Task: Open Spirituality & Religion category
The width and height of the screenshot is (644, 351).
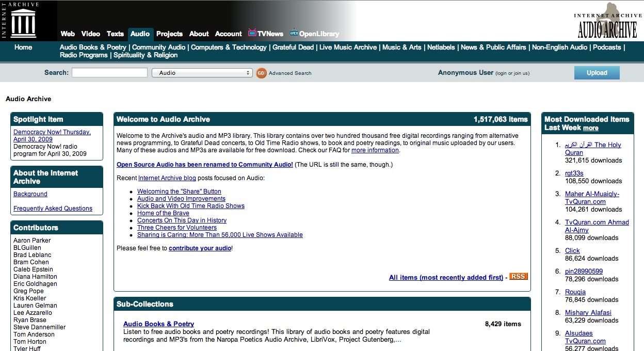Action: pyautogui.click(x=146, y=55)
